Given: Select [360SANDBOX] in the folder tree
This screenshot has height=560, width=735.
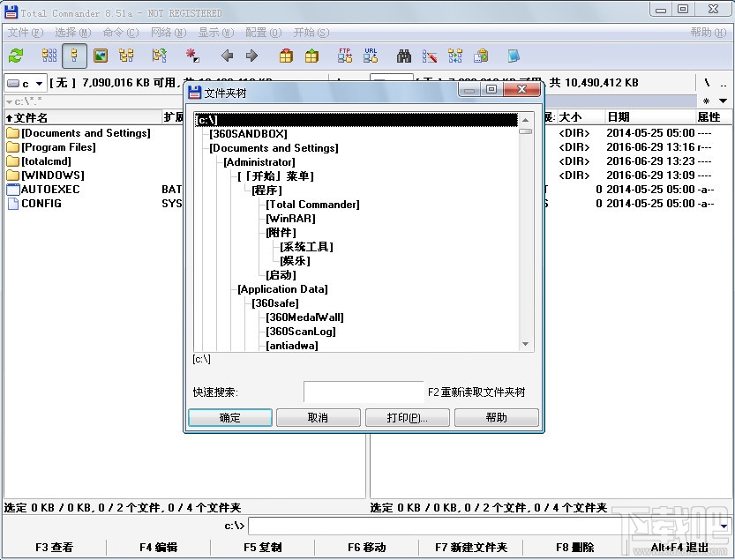Looking at the screenshot, I should pyautogui.click(x=249, y=134).
